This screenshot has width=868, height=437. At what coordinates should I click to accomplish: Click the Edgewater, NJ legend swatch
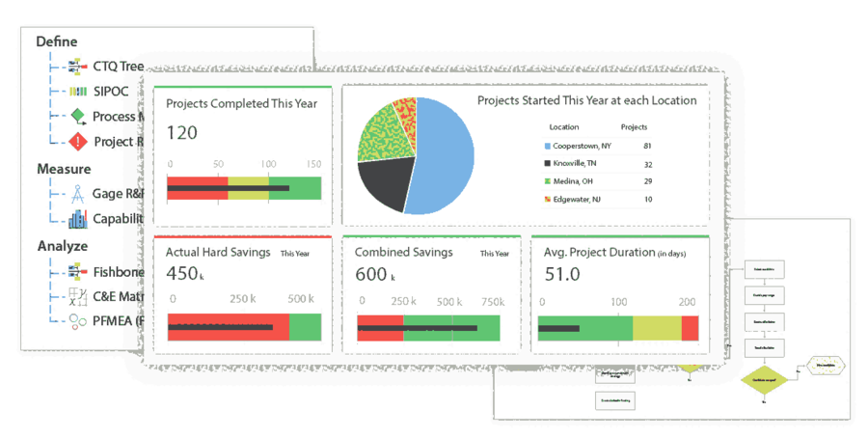(547, 200)
